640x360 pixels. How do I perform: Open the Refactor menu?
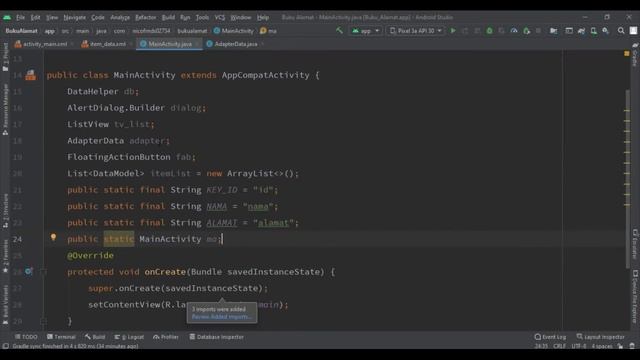[x=146, y=18]
